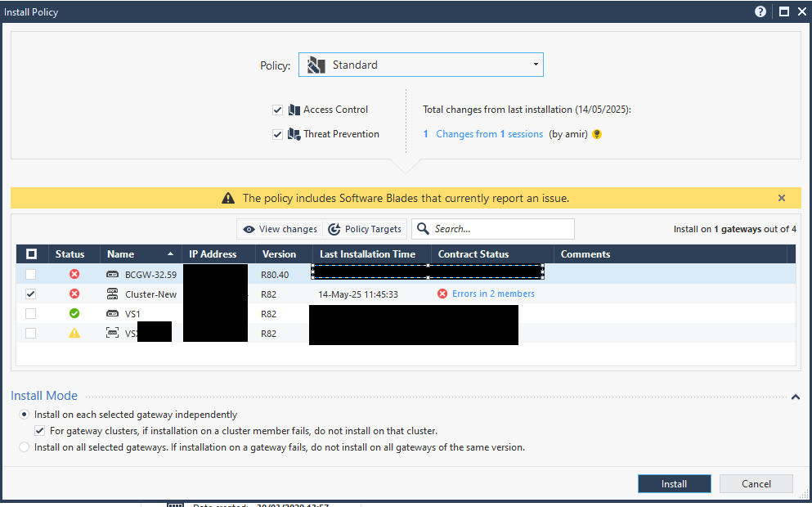The height and width of the screenshot is (507, 812).
Task: Click the warning triangle in yellow banner
Action: click(x=228, y=199)
